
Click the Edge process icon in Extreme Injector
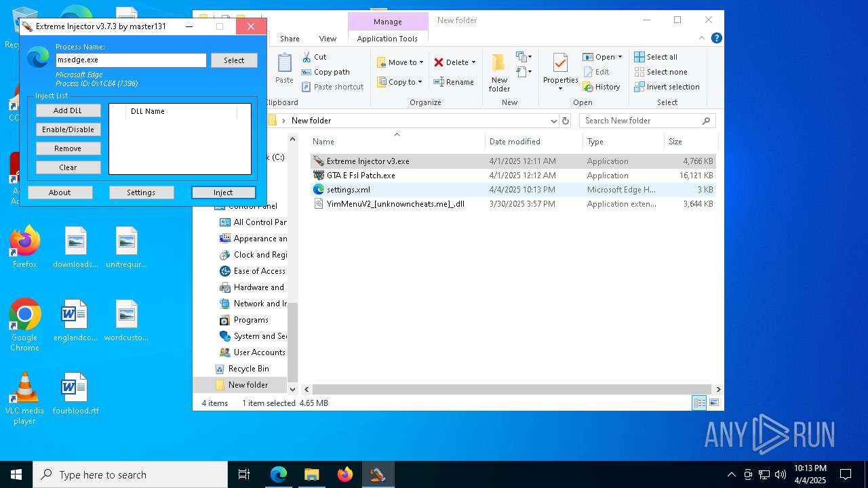click(38, 58)
